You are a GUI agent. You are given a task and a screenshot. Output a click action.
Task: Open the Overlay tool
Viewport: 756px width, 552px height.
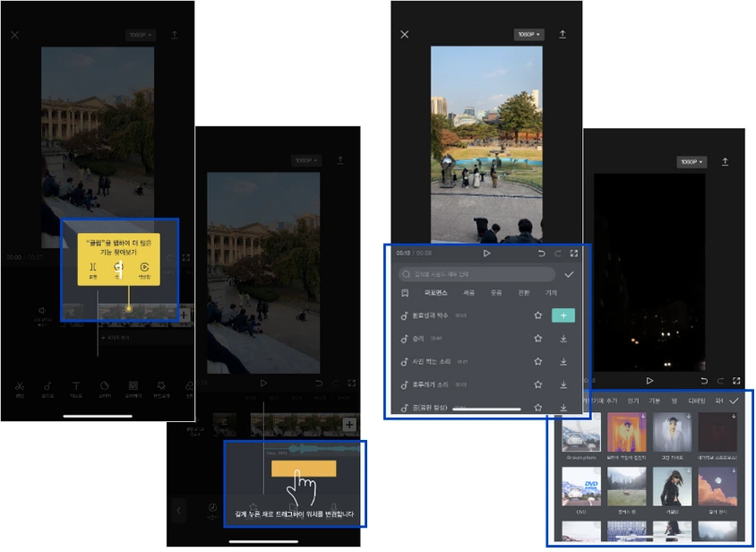click(133, 389)
